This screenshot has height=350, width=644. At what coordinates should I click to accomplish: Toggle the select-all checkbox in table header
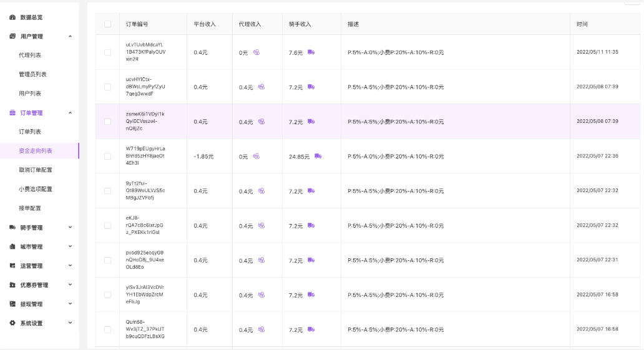point(107,24)
